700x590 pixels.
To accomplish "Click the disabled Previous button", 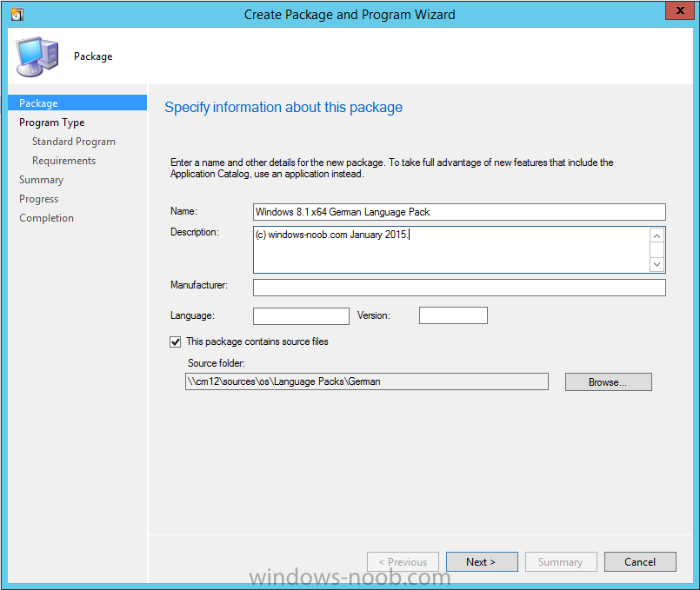I will point(403,562).
